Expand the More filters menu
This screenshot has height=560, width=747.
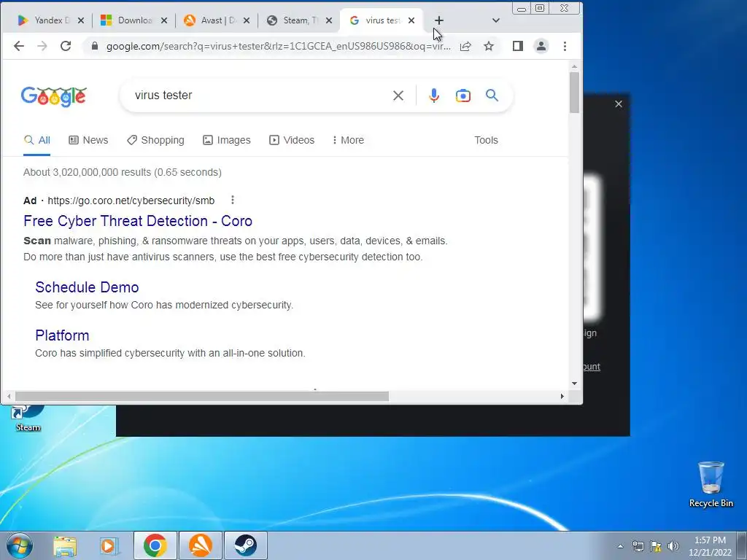(348, 140)
